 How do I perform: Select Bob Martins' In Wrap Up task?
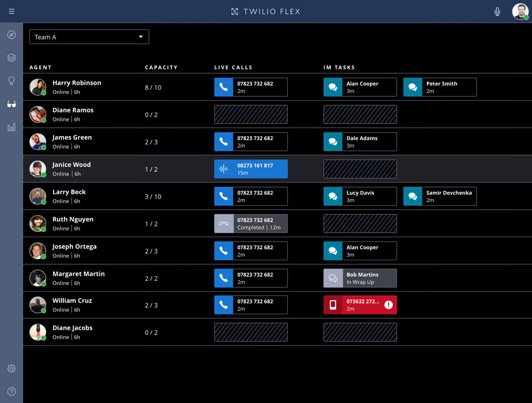[x=360, y=278]
